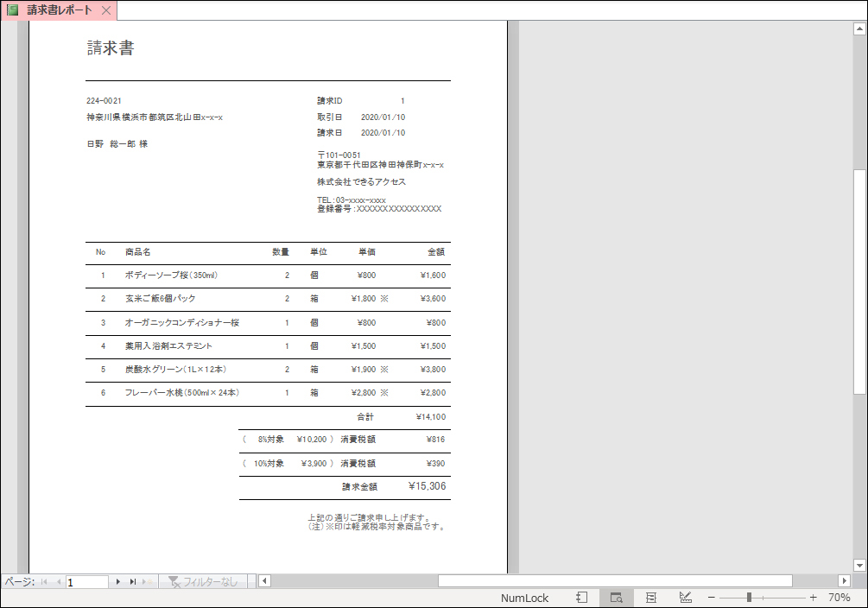
Task: Click company address 東京都千代田区神田神保町x-x-x
Action: (x=380, y=165)
